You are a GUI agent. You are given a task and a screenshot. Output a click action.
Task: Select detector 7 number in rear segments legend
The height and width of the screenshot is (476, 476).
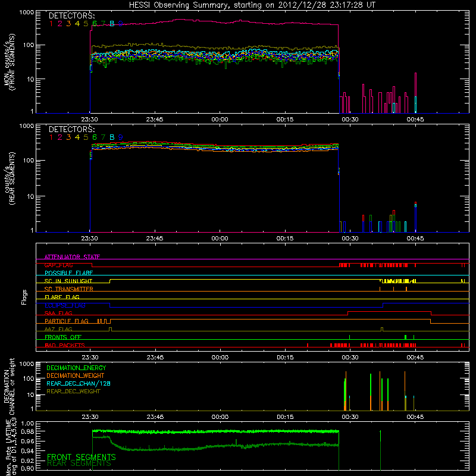103,137
